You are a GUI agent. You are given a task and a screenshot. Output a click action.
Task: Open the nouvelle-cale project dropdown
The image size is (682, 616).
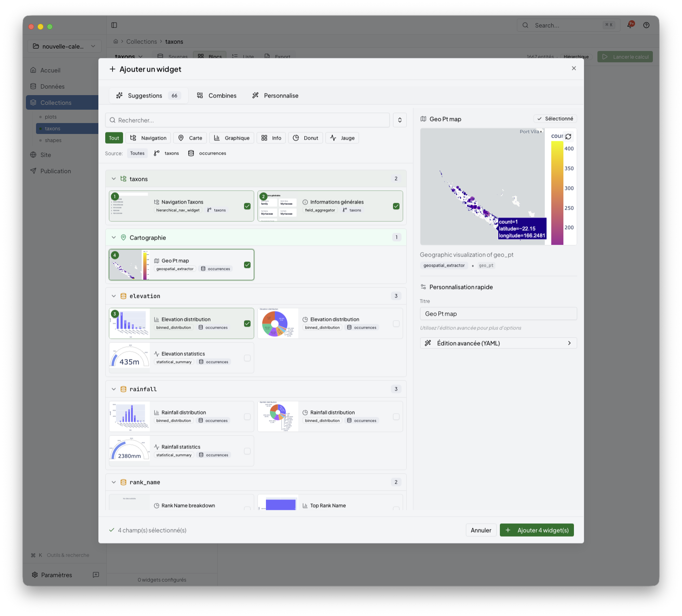tap(64, 46)
